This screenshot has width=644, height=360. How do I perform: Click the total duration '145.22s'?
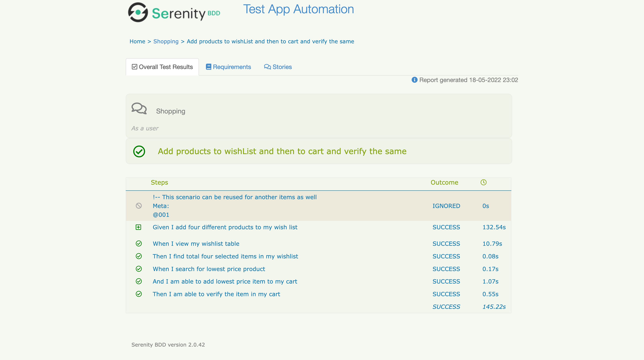(494, 307)
